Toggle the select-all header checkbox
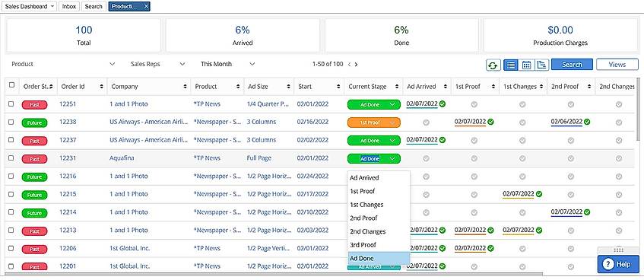The width and height of the screenshot is (644, 280). pyautogui.click(x=11, y=85)
